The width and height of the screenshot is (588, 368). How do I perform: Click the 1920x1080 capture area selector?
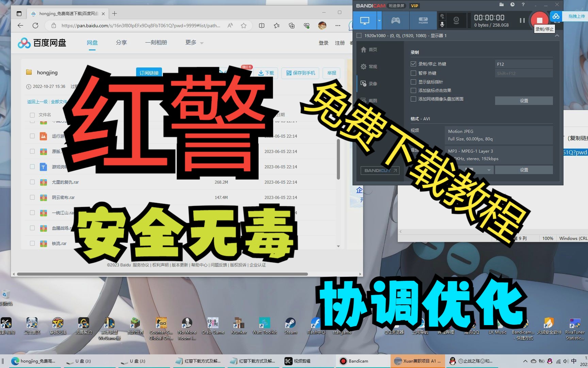[402, 35]
